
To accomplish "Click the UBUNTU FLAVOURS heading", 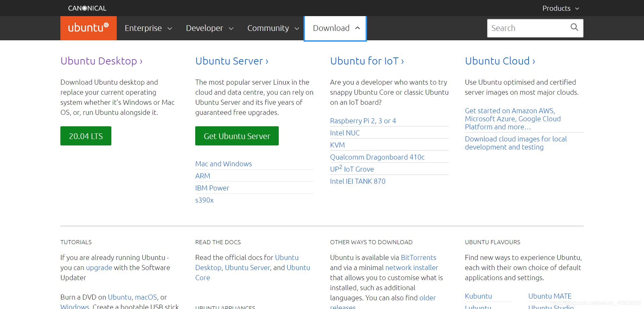I will click(492, 242).
